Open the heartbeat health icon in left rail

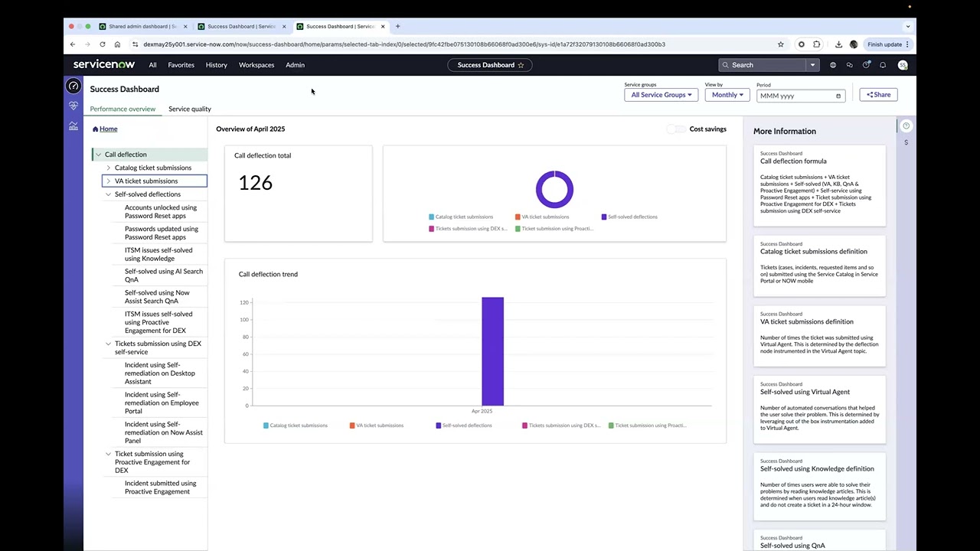pos(73,106)
